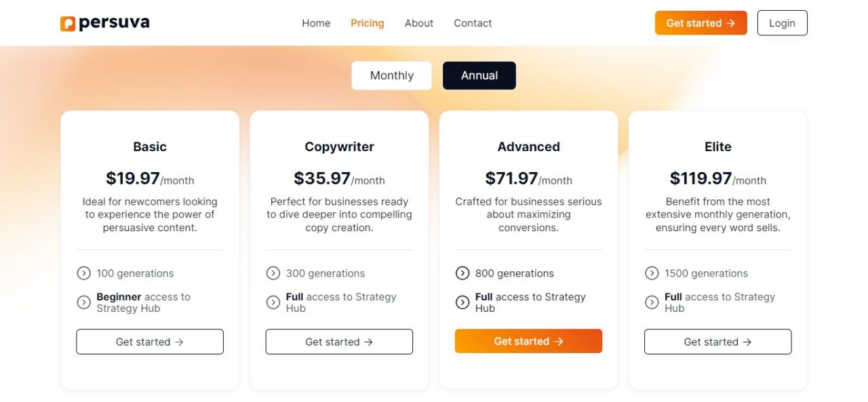Start the Basic plan with Get started
The width and height of the screenshot is (868, 402).
tap(150, 342)
